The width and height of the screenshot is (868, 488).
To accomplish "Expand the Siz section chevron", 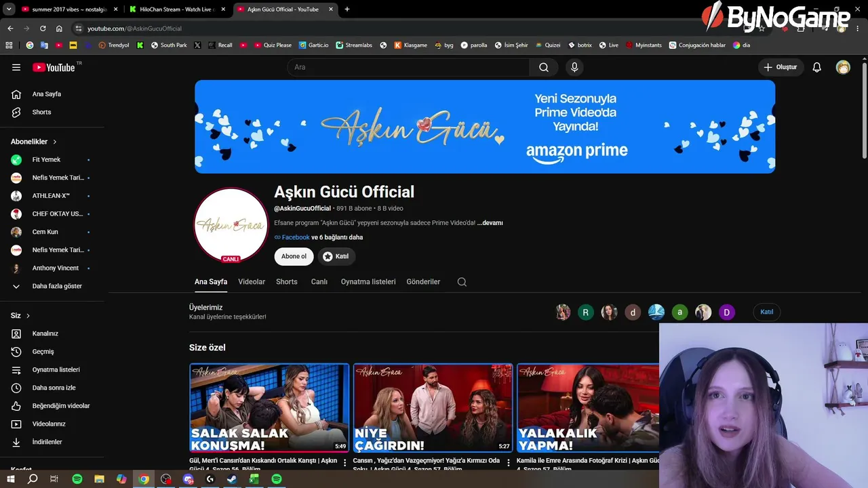I will 28,316.
